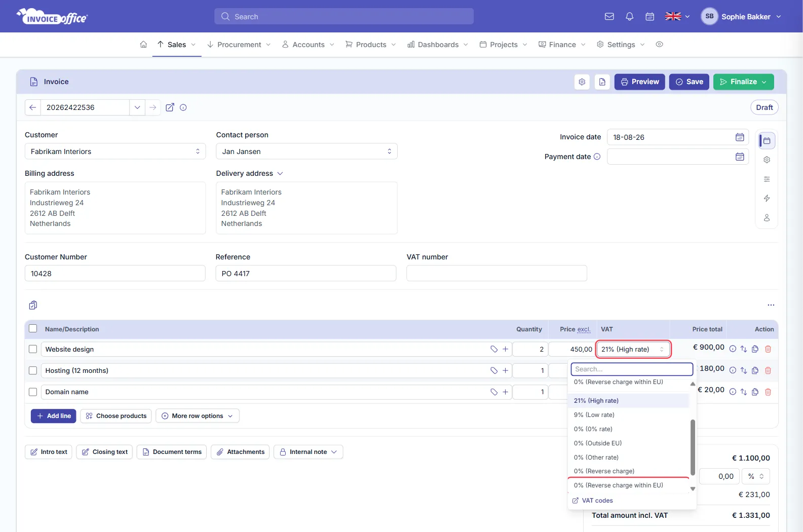The height and width of the screenshot is (532, 803).
Task: Open notifications bell
Action: pyautogui.click(x=629, y=16)
